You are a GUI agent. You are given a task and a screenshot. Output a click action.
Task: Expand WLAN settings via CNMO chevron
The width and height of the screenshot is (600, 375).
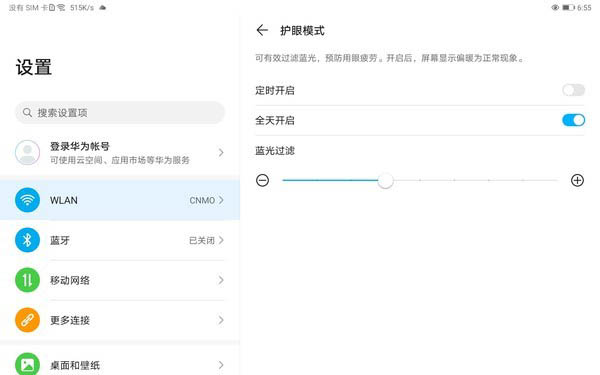[x=221, y=200]
